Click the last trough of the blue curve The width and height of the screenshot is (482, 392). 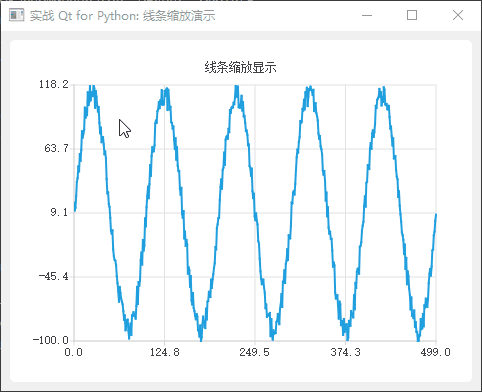418,339
